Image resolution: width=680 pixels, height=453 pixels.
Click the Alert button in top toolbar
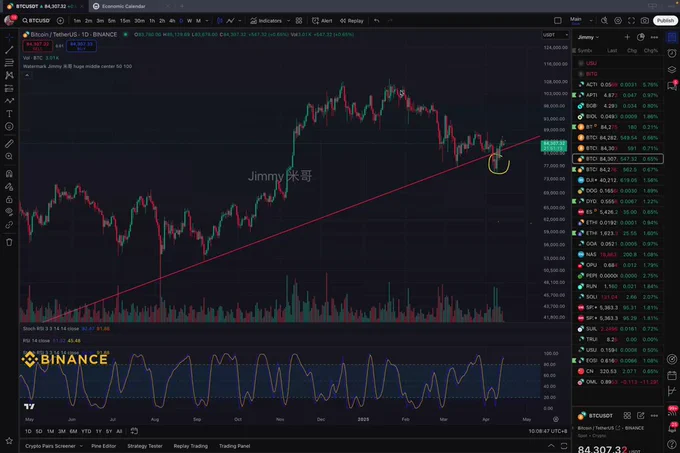(322, 20)
